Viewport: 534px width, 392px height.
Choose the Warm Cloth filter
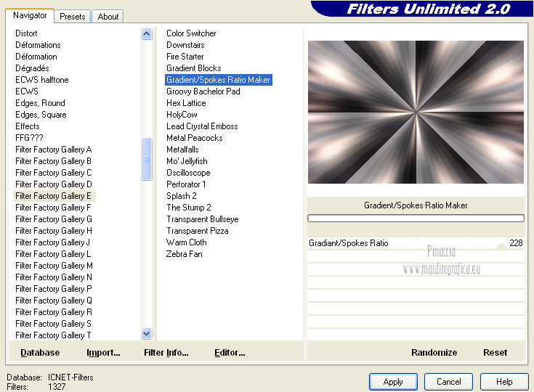pos(186,242)
